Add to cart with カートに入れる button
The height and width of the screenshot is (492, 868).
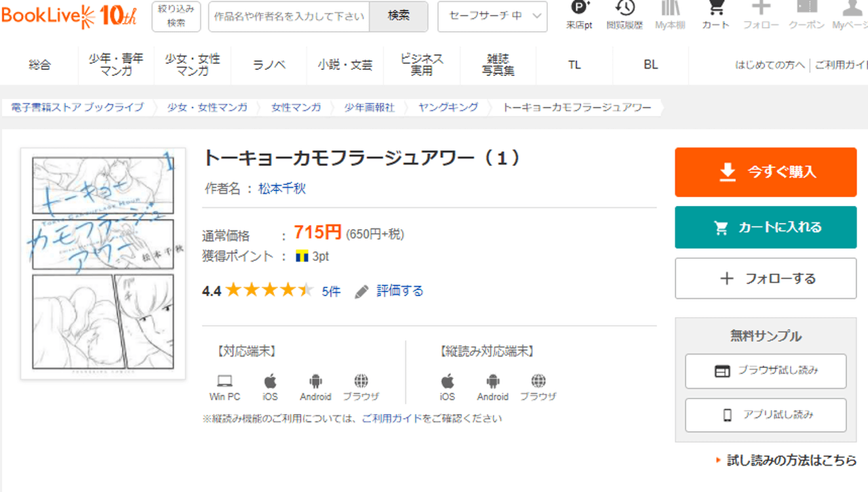[766, 228]
